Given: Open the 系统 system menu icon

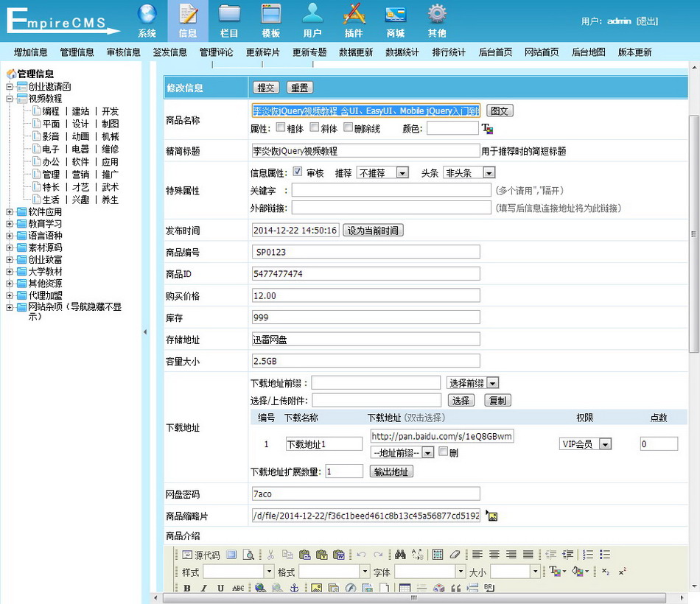Looking at the screenshot, I should [x=147, y=21].
